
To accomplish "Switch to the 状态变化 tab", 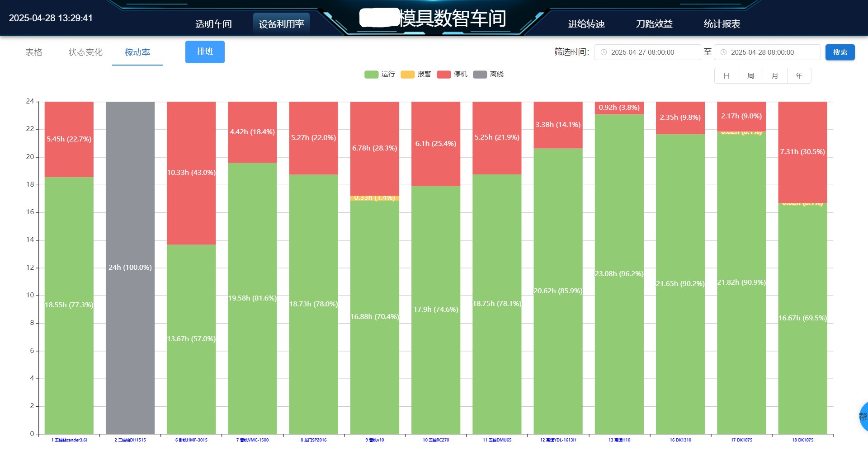I will click(85, 52).
